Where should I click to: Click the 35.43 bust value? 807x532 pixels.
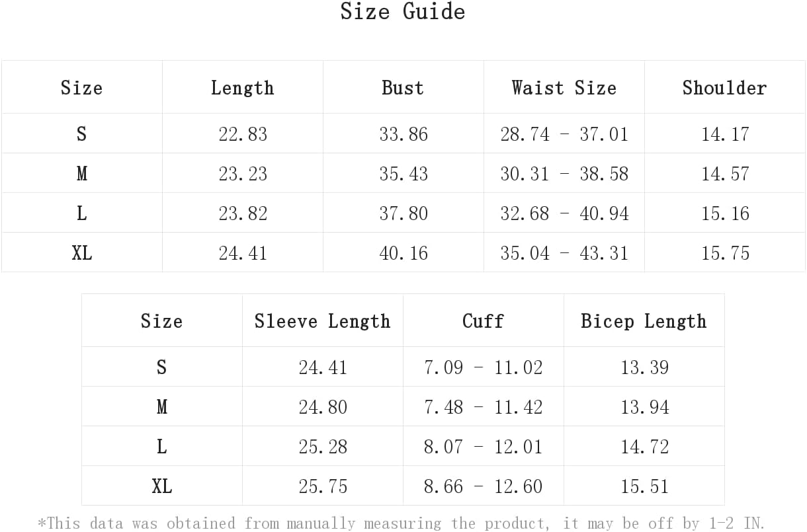click(403, 174)
